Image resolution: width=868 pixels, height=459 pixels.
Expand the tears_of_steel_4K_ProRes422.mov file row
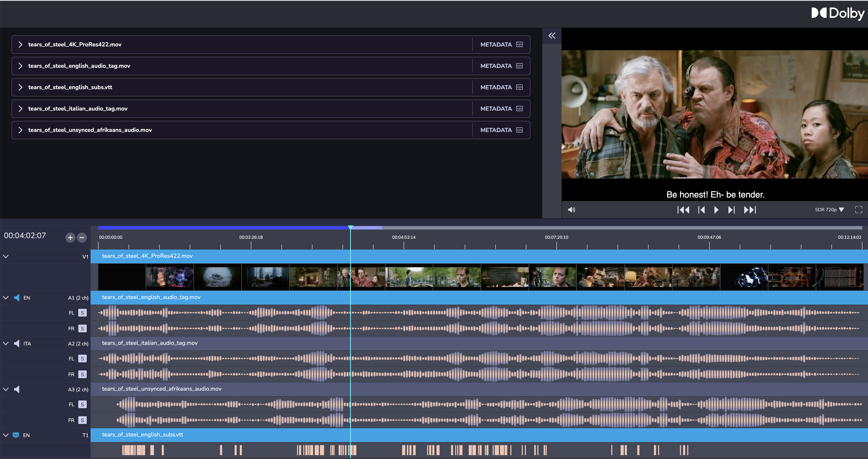(x=21, y=44)
